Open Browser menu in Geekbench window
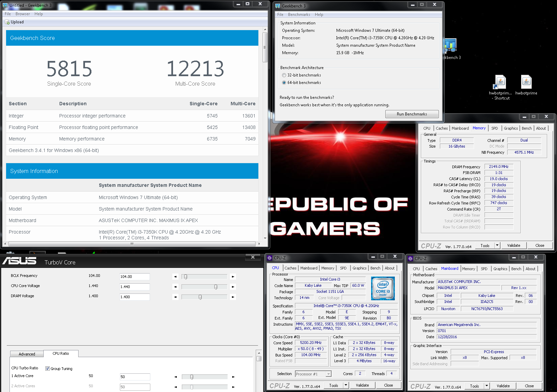The height and width of the screenshot is (392, 557). point(23,14)
